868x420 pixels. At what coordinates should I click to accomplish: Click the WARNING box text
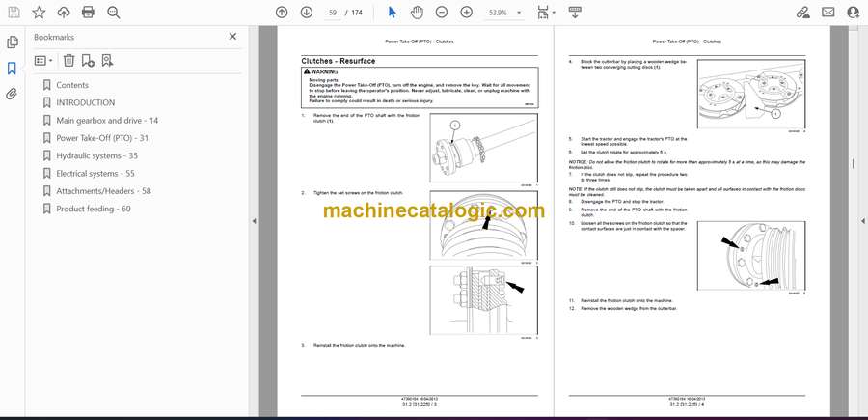[420, 87]
